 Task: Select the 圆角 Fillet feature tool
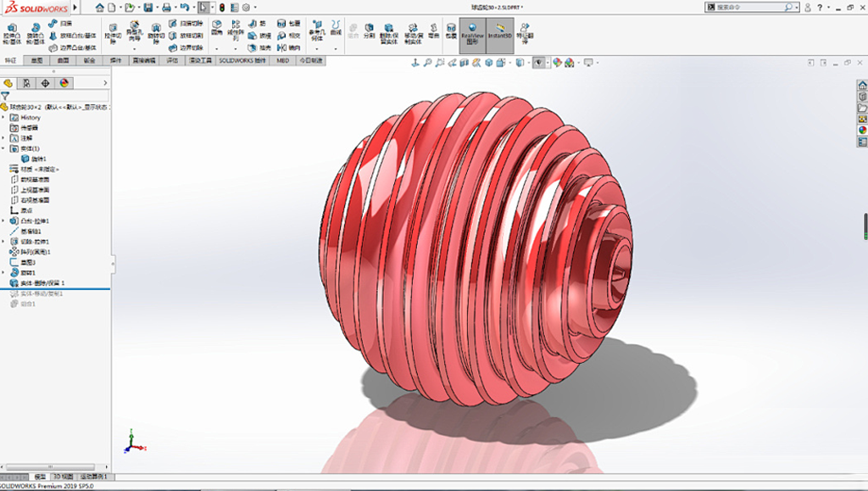(215, 25)
